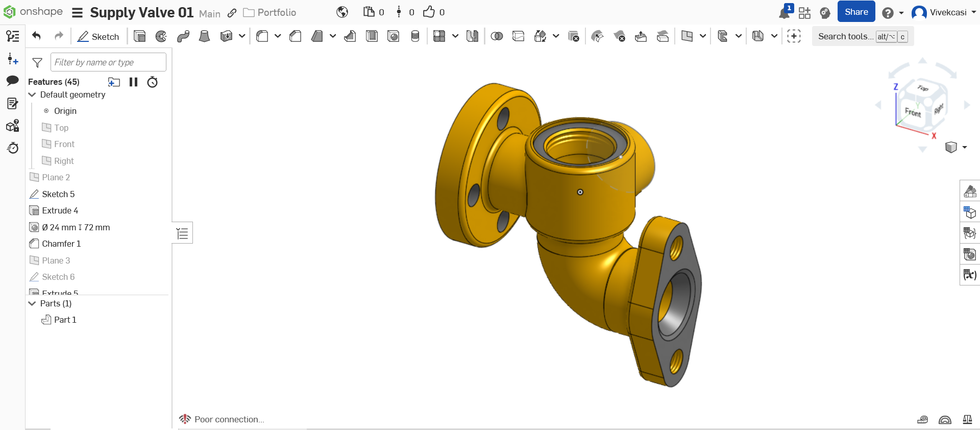The image size is (980, 430).
Task: Select the Chamfer tool in the toolbar
Action: tap(295, 36)
